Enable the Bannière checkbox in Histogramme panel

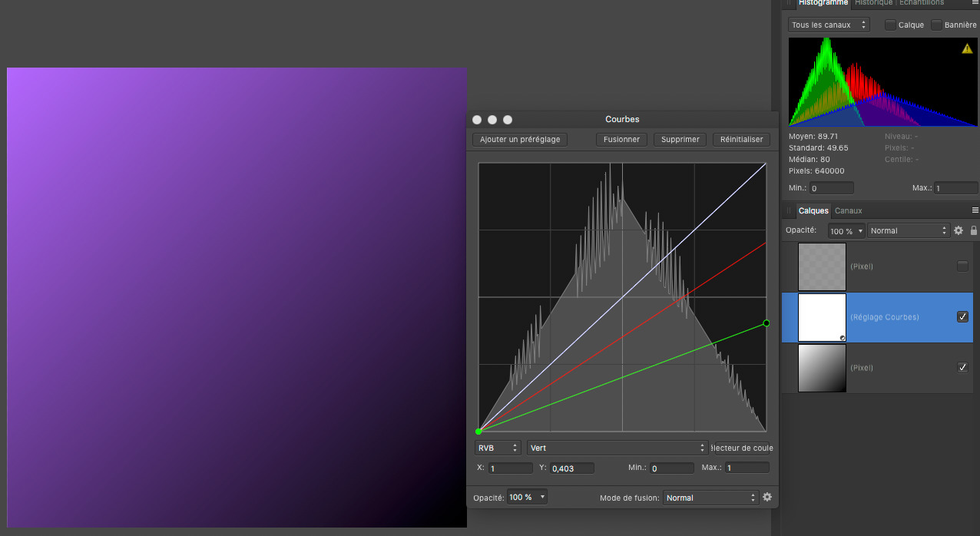(936, 25)
